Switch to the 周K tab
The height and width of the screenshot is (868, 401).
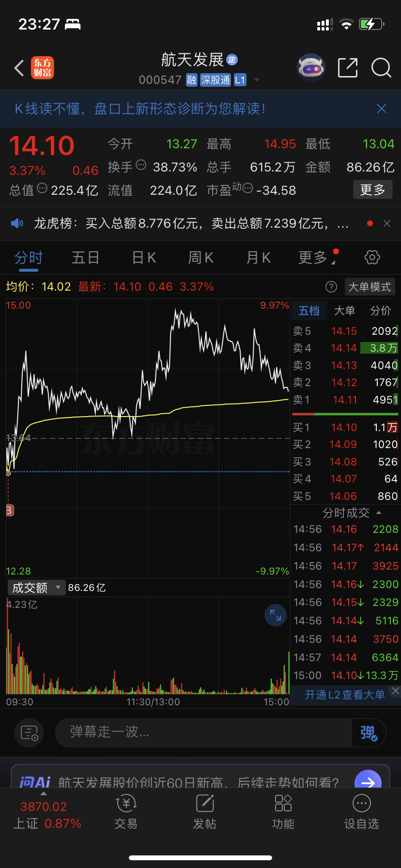pyautogui.click(x=201, y=258)
